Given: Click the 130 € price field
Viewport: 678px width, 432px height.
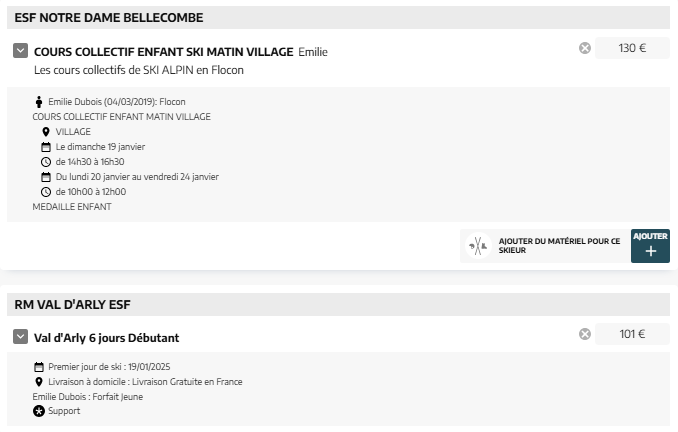Looking at the screenshot, I should coord(632,48).
